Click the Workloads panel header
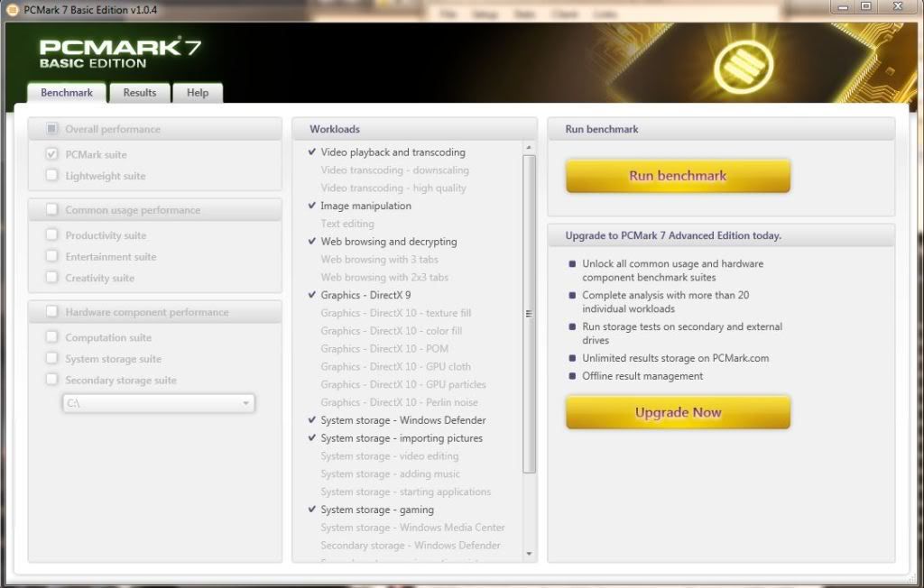This screenshot has width=924, height=588. pyautogui.click(x=414, y=128)
